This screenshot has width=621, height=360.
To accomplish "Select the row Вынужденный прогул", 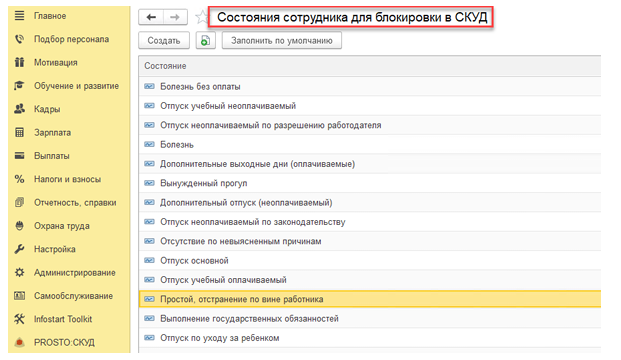I will (x=370, y=183).
